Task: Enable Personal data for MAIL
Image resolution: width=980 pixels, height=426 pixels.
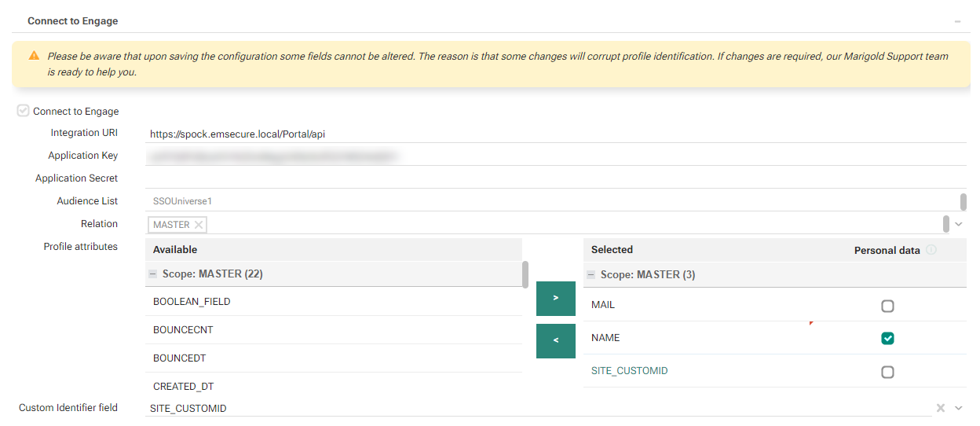Action: [887, 306]
